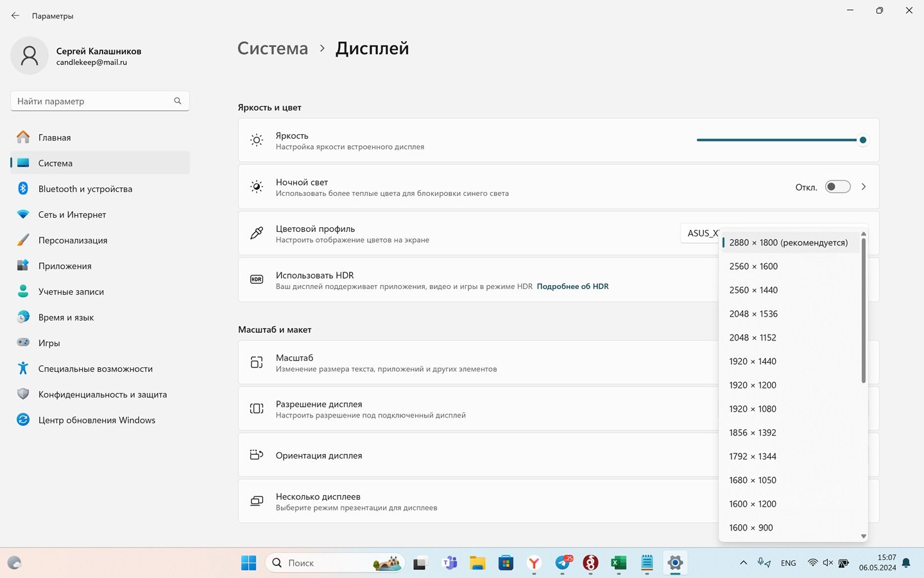Click the Settings gear icon on taskbar

coord(675,563)
